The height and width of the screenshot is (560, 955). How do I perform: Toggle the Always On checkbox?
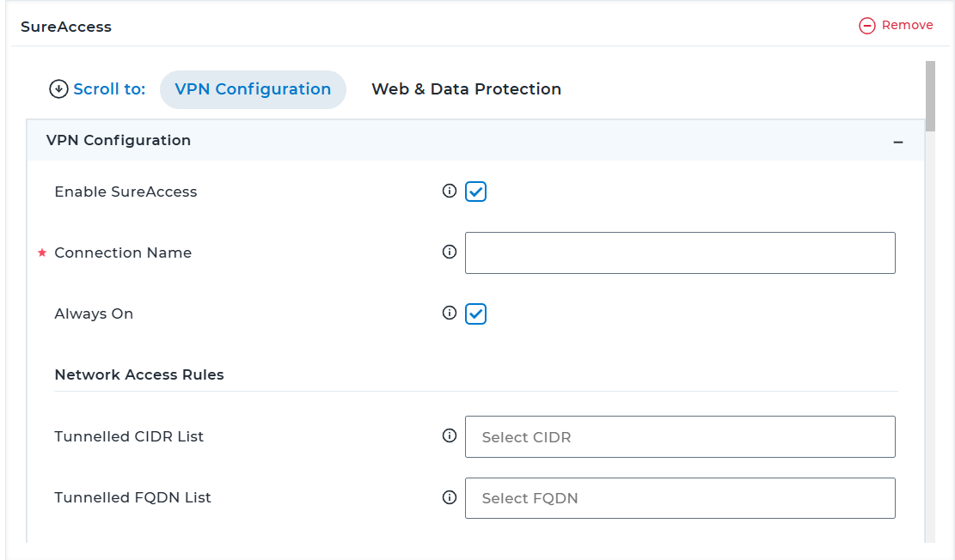(475, 314)
